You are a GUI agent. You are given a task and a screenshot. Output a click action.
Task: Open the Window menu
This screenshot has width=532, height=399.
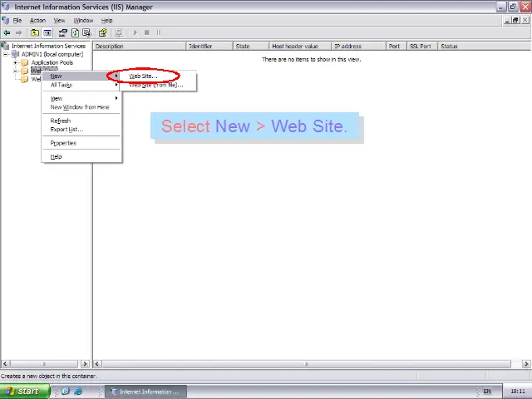(x=83, y=20)
